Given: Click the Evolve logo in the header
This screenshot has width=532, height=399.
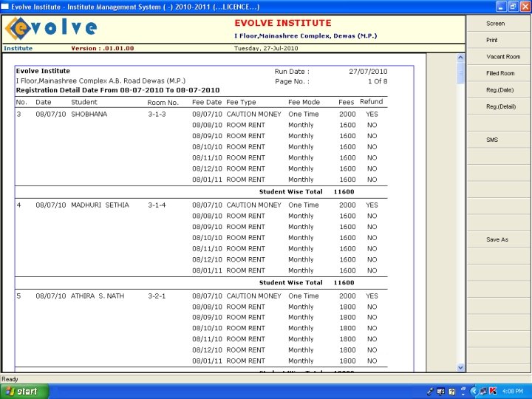Looking at the screenshot, I should 51,28.
